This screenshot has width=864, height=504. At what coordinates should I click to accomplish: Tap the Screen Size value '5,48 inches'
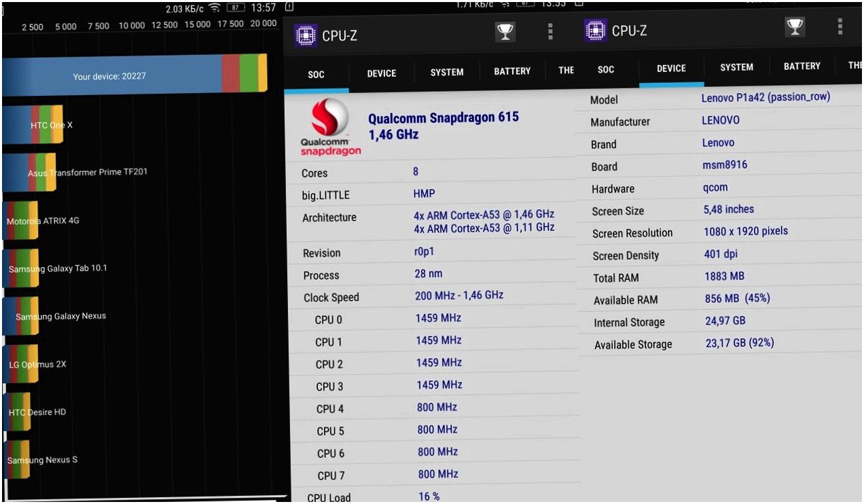(729, 209)
